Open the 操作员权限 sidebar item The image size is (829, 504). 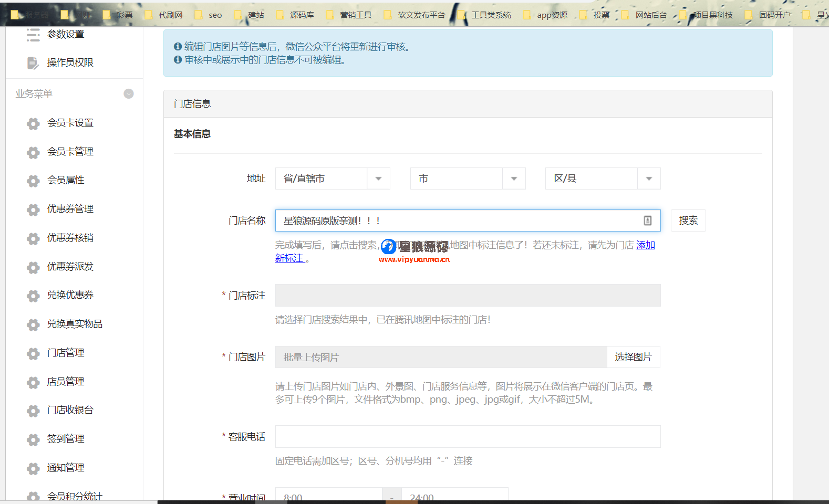point(70,62)
